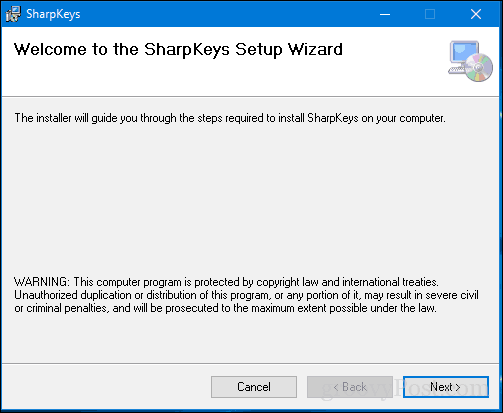Open the SharpKeys installer icon system menu
Viewport: 503px width, 413px height.
13,14
